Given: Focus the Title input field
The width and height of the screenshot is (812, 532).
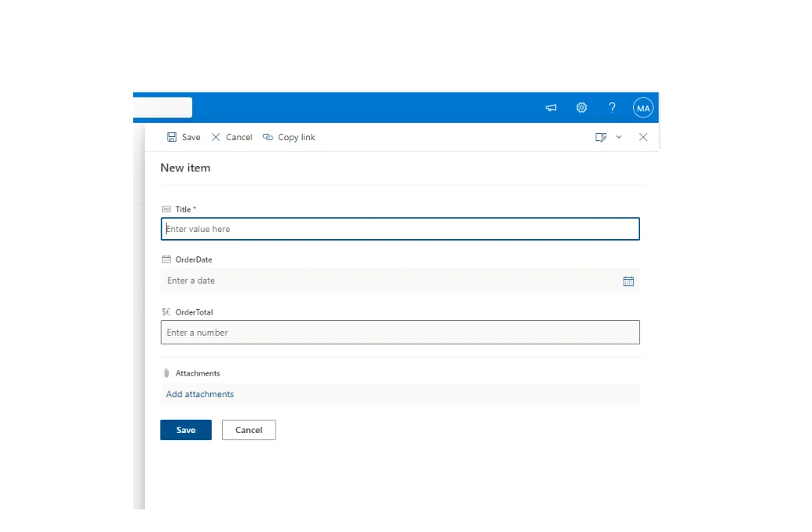Looking at the screenshot, I should point(400,229).
